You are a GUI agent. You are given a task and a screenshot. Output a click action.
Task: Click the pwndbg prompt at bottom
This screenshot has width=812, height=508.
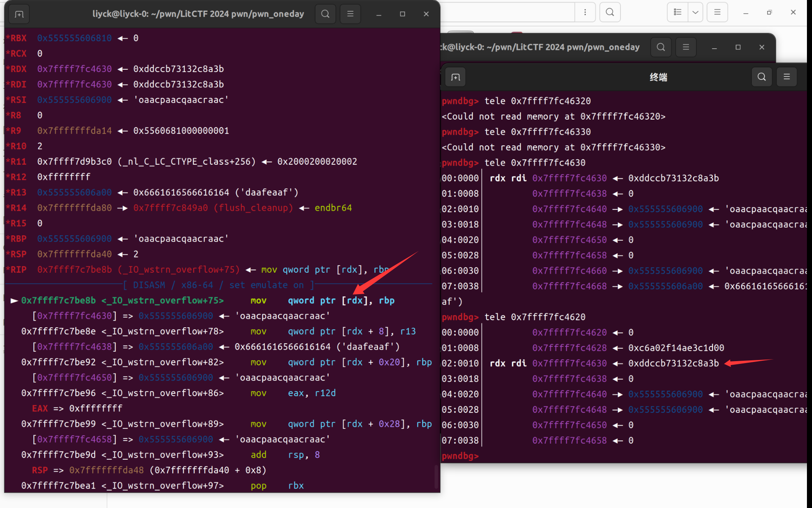pos(460,456)
